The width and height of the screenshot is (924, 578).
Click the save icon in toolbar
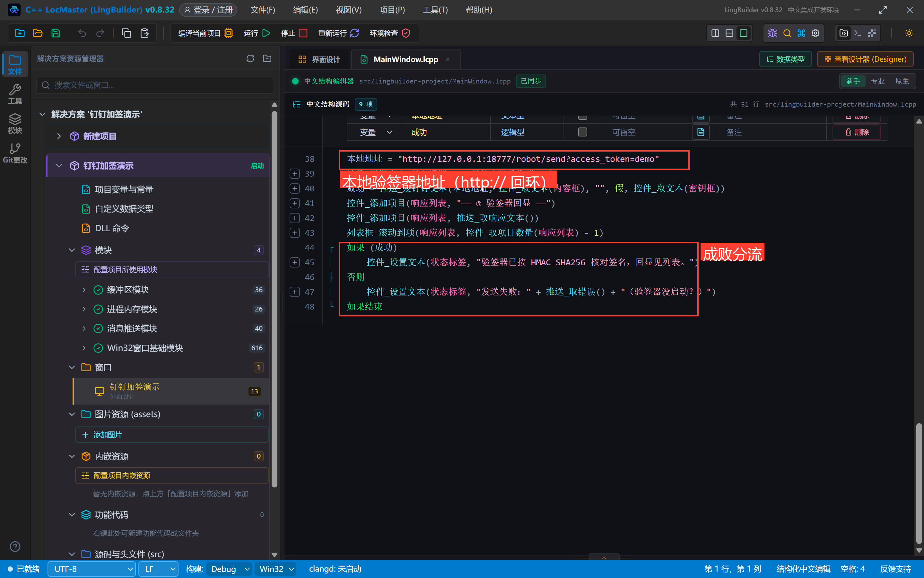(x=56, y=33)
